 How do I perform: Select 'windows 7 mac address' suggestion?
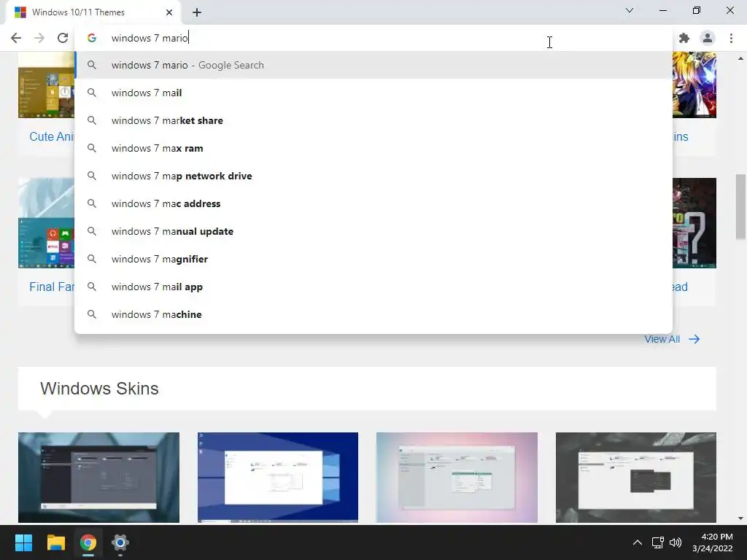tap(373, 203)
